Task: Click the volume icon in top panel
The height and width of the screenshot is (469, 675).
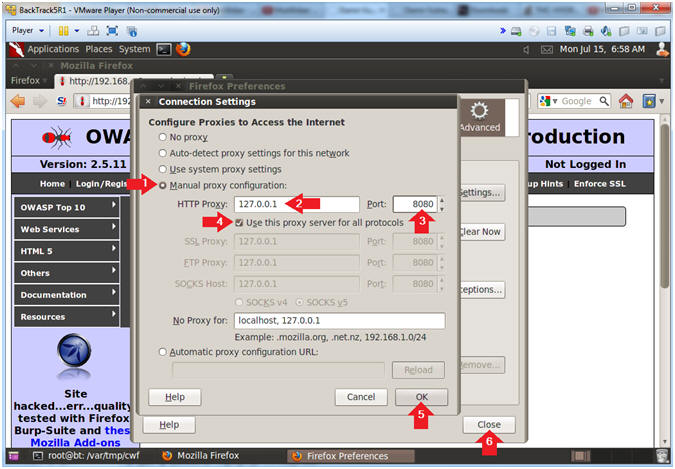Action: click(526, 50)
